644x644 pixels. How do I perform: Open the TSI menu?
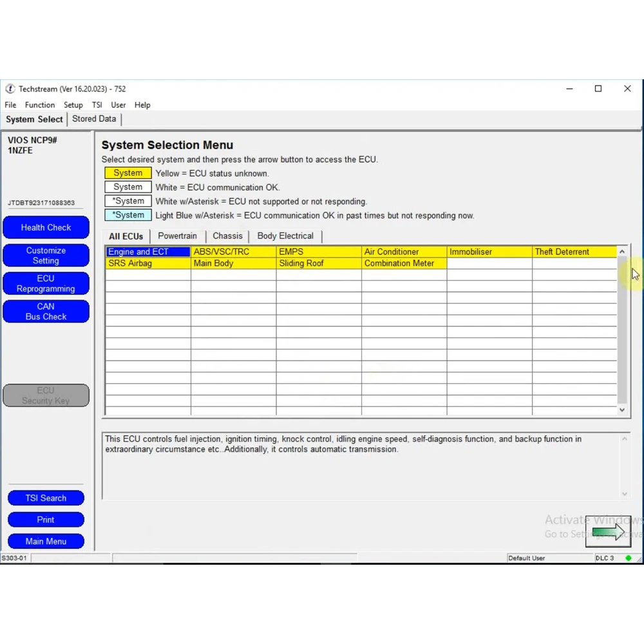pyautogui.click(x=97, y=105)
